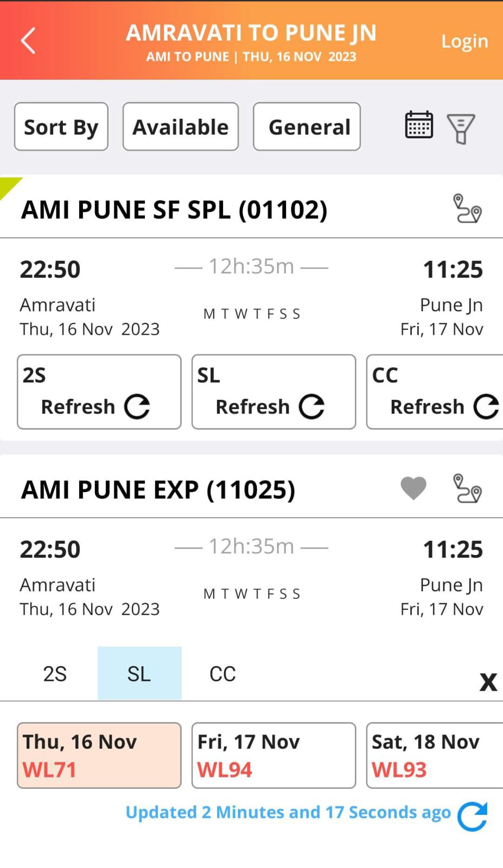Open the calendar date picker icon
The image size is (503, 868).
coord(419,125)
